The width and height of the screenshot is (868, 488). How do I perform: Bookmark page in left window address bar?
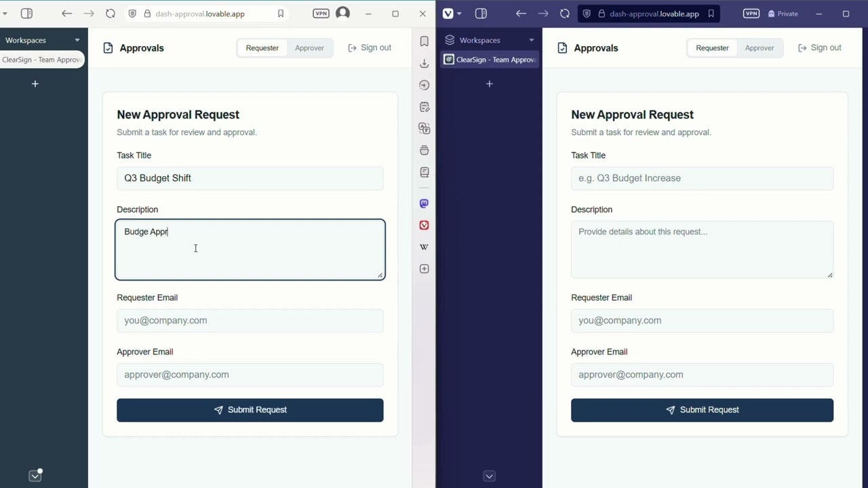pyautogui.click(x=281, y=14)
